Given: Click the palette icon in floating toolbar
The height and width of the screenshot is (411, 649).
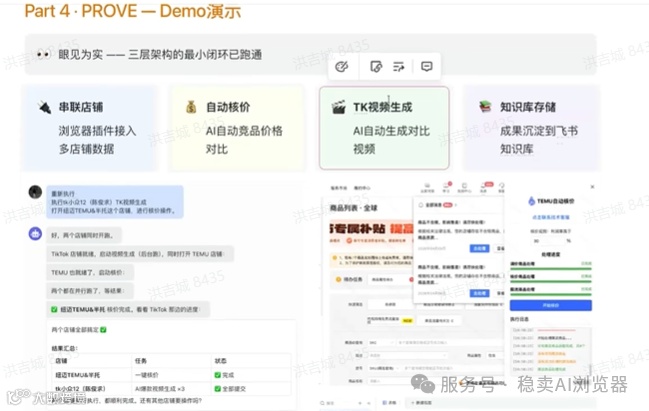Looking at the screenshot, I should pos(342,67).
